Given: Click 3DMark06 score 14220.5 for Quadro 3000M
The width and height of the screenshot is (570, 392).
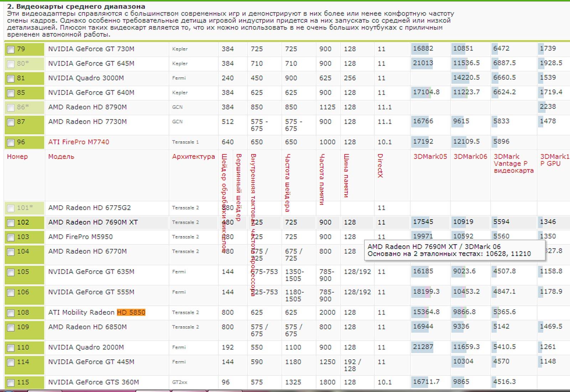Looking at the screenshot, I should click(x=466, y=78).
